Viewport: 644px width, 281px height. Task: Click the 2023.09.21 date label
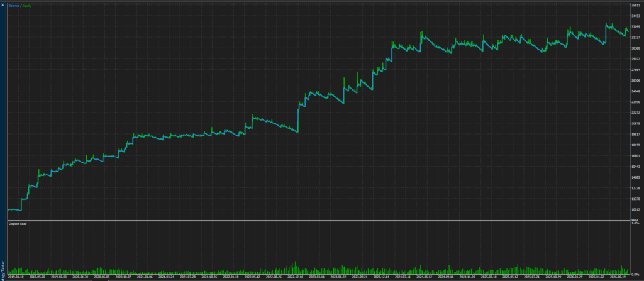click(360, 277)
